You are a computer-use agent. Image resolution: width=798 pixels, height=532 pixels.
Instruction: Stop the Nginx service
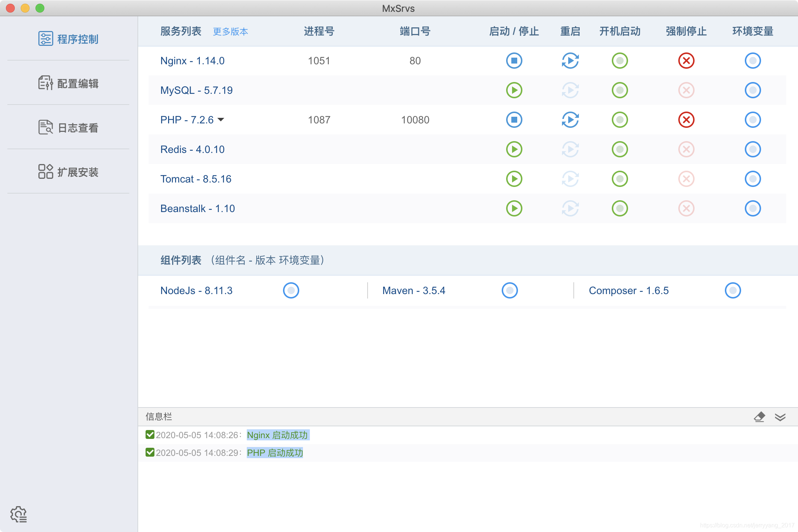514,61
